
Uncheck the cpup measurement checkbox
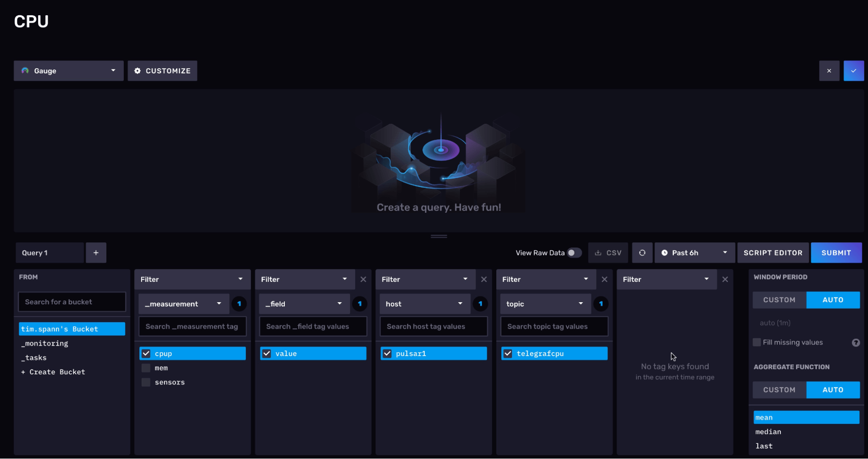[x=146, y=353]
